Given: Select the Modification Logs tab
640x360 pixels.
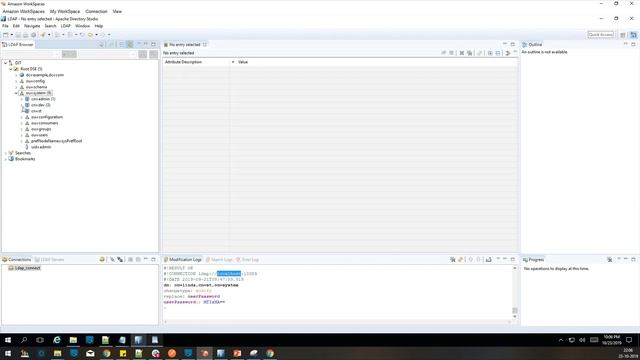Looking at the screenshot, I should click(x=182, y=260).
